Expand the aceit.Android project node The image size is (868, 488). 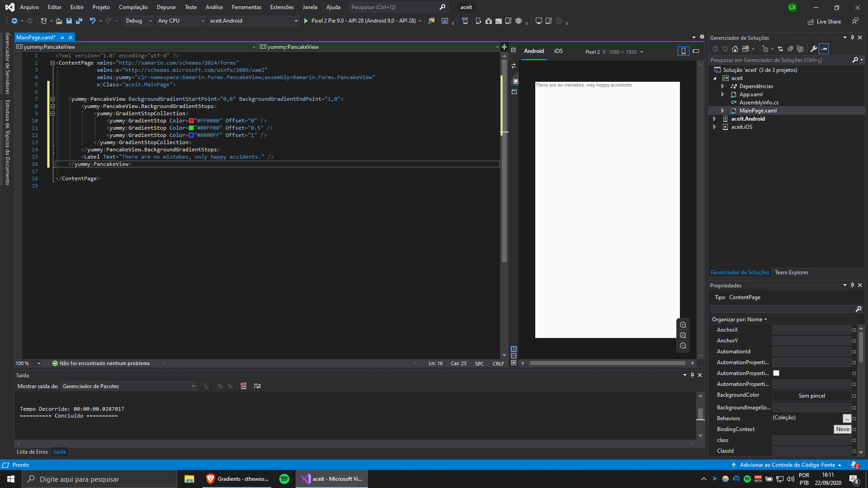coord(715,119)
